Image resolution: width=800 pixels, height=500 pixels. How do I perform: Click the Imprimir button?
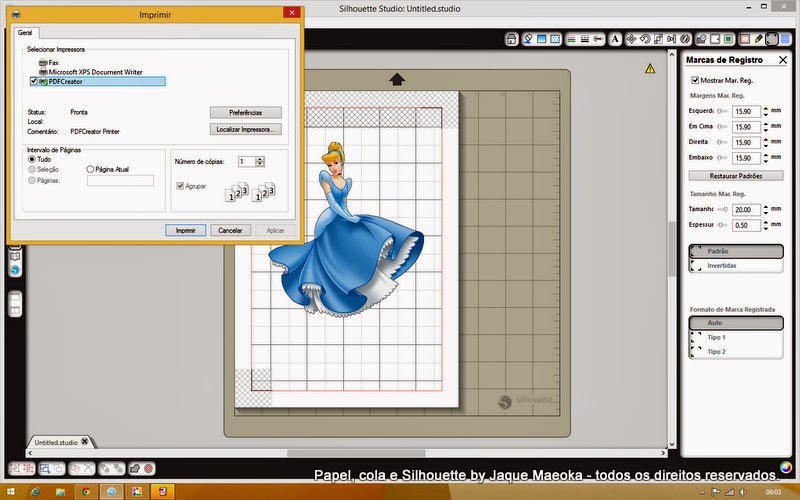click(x=185, y=230)
